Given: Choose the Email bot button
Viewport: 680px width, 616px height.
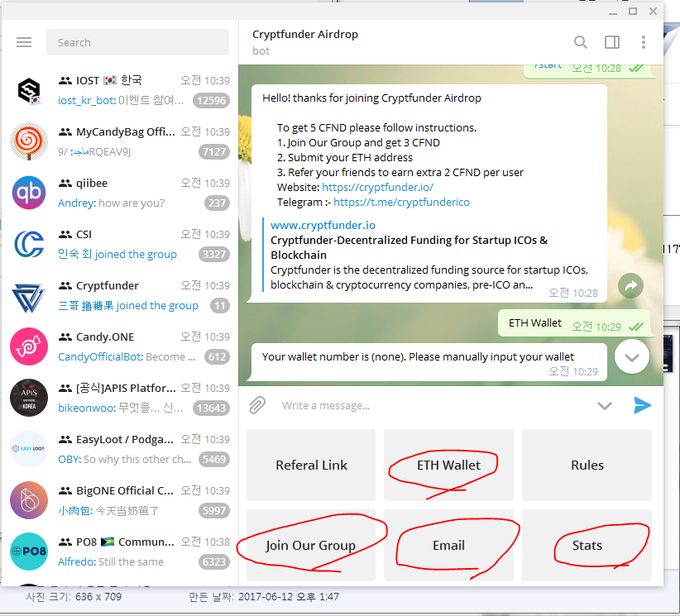Looking at the screenshot, I should point(448,546).
